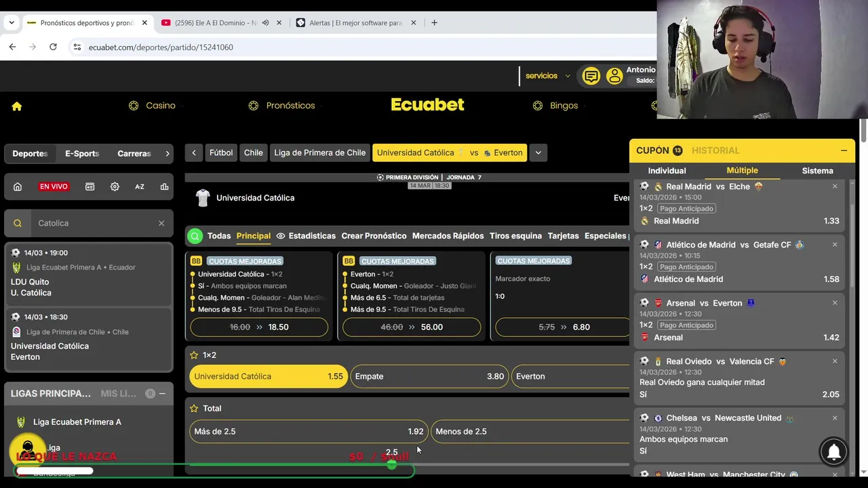Open the user account profile icon

click(x=614, y=77)
